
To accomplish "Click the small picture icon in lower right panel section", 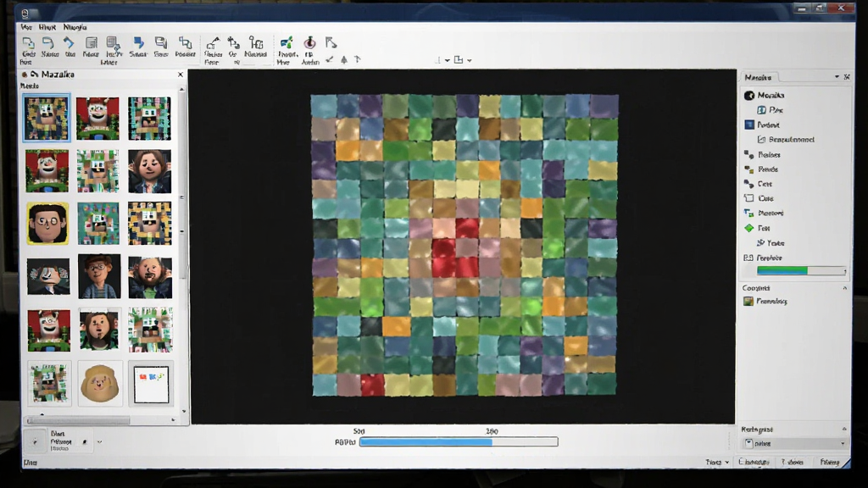I will click(749, 301).
